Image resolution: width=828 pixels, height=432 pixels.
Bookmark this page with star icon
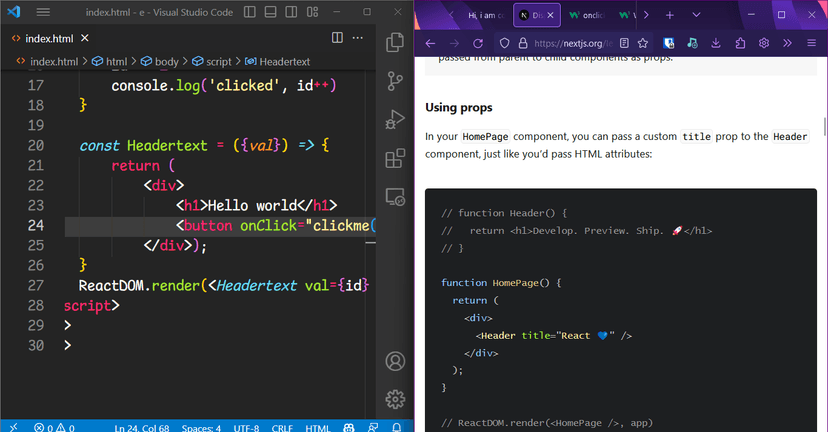[x=644, y=44]
